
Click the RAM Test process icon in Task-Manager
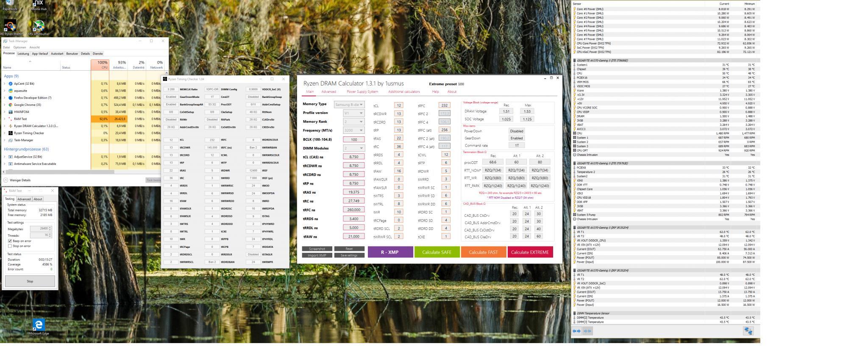11,119
